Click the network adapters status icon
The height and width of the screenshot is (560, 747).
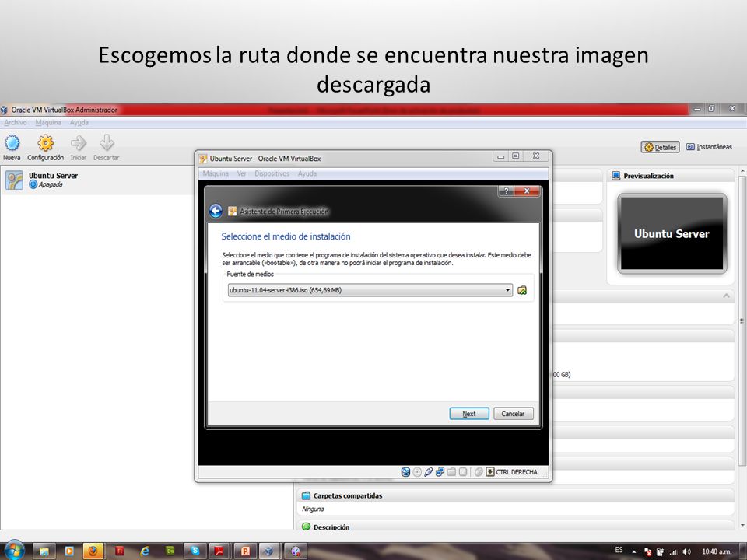pos(440,472)
